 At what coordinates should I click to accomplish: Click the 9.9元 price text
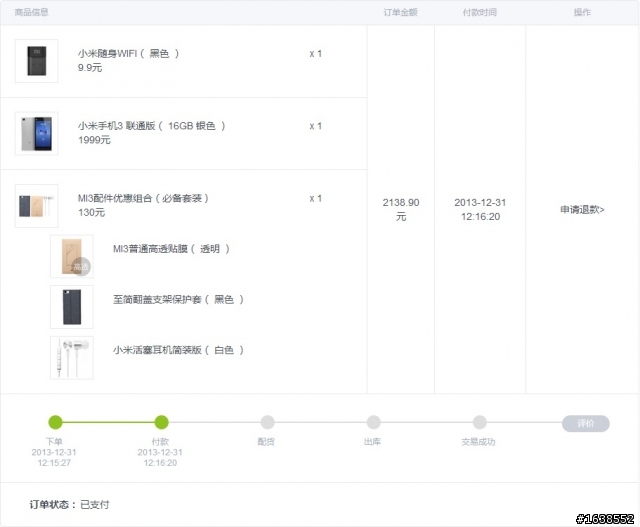coord(90,68)
